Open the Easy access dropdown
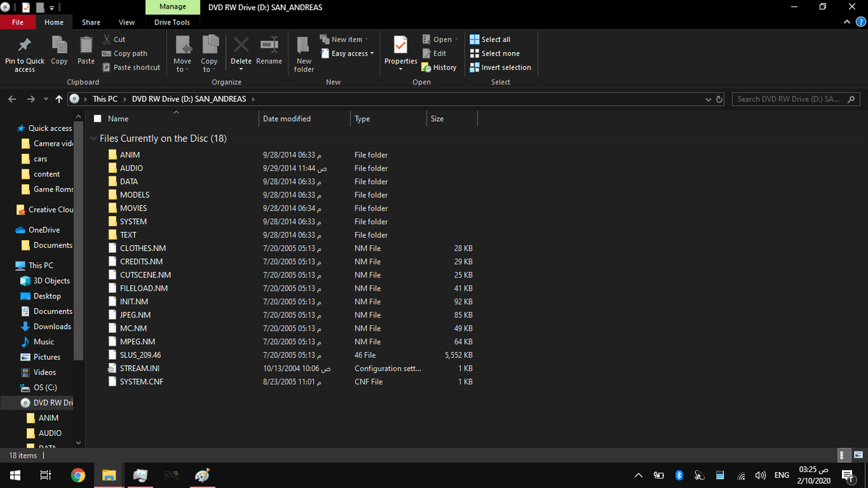 click(347, 53)
